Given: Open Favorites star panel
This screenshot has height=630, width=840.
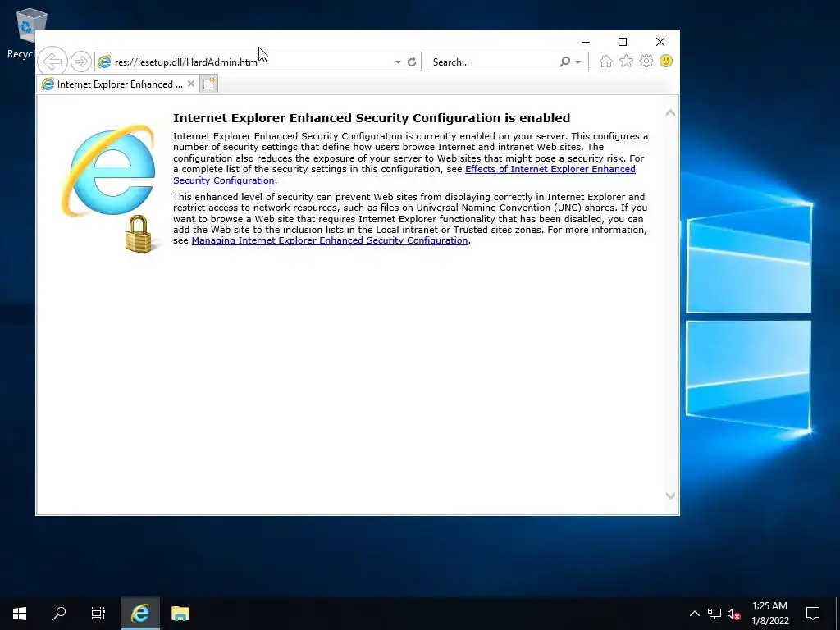Looking at the screenshot, I should (626, 61).
